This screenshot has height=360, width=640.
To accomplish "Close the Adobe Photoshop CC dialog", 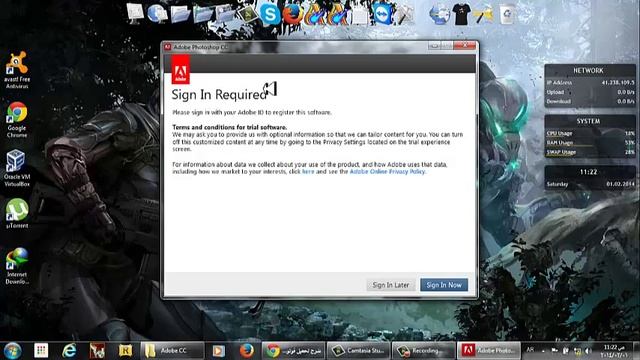I will (x=464, y=45).
